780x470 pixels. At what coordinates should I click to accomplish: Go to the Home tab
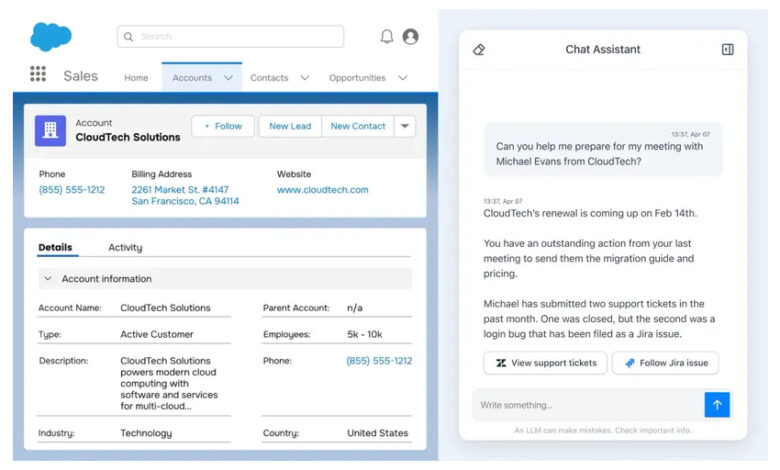coord(136,78)
